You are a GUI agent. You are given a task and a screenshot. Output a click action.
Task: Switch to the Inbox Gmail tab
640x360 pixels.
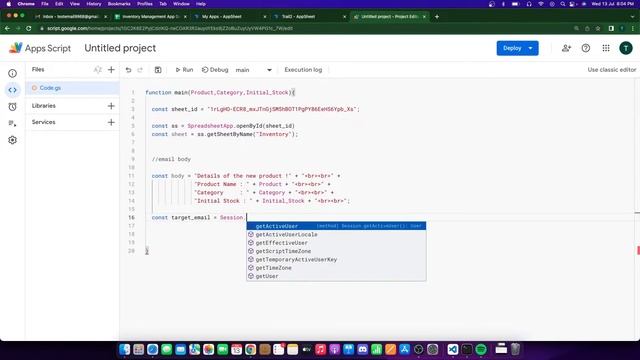click(x=70, y=17)
